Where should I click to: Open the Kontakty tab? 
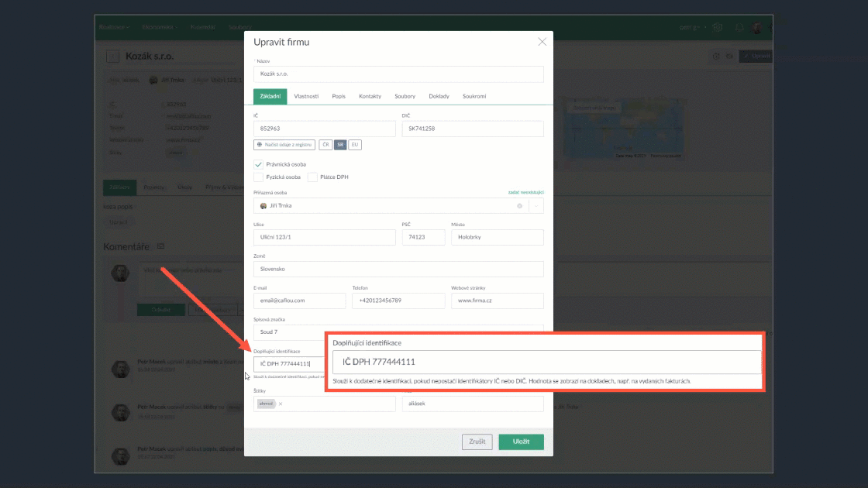click(370, 96)
